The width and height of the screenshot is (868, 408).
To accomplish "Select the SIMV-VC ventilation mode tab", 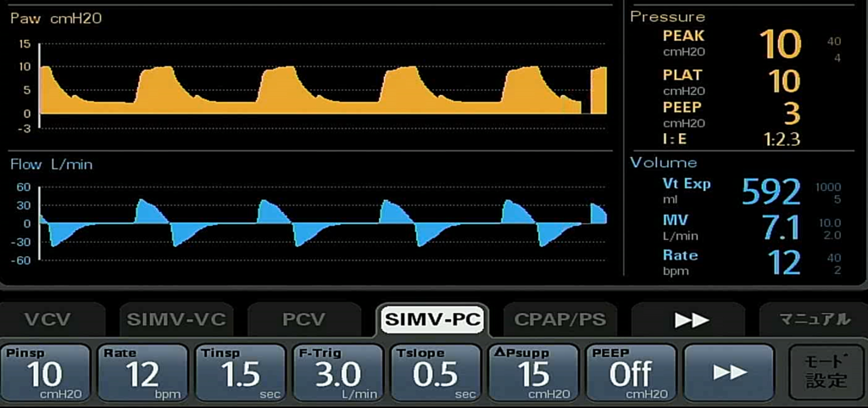I will pyautogui.click(x=176, y=320).
